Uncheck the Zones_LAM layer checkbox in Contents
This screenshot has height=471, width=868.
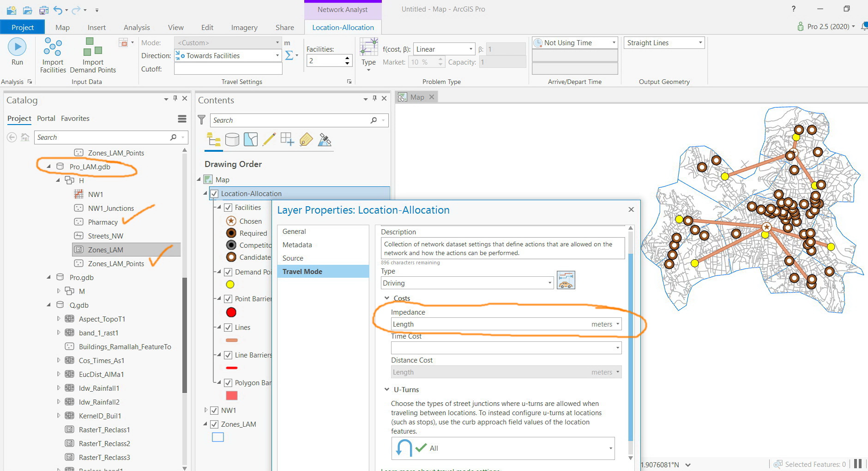pyautogui.click(x=214, y=424)
